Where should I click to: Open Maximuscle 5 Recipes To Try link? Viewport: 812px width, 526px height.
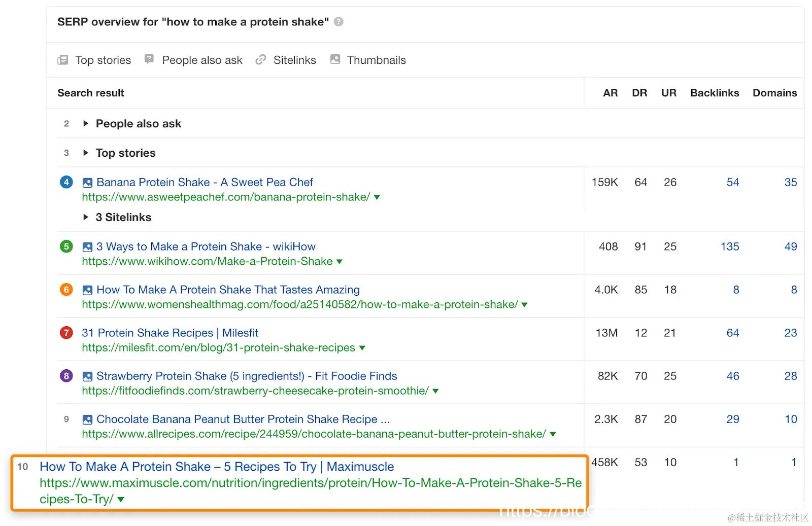pos(217,467)
